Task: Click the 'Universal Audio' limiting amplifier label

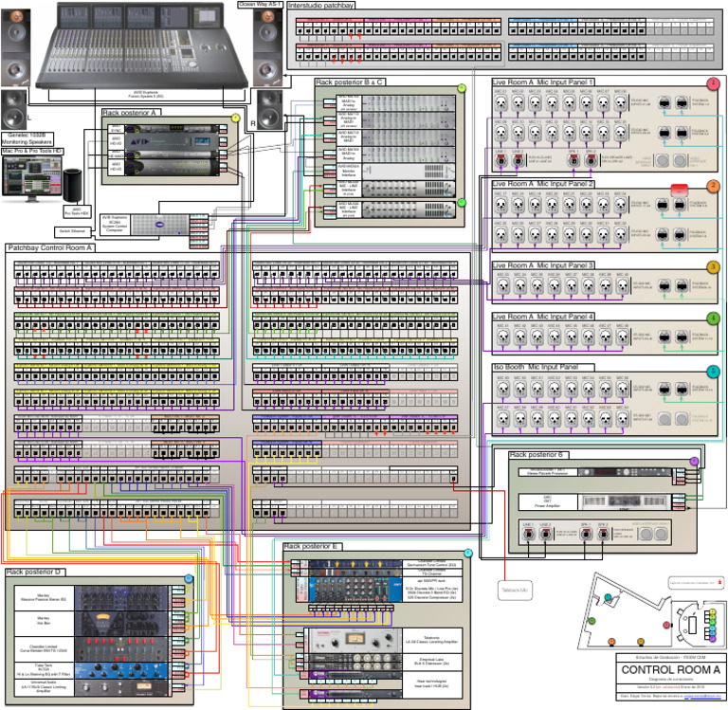Action: tap(44, 687)
